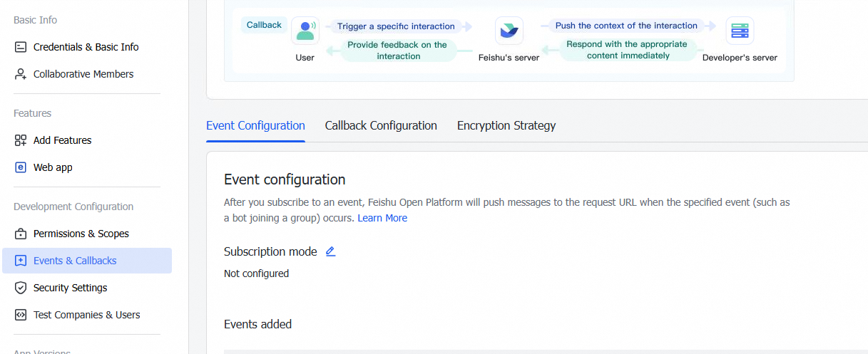Click the Collaborative Members person icon
This screenshot has width=868, height=354.
[x=20, y=74]
